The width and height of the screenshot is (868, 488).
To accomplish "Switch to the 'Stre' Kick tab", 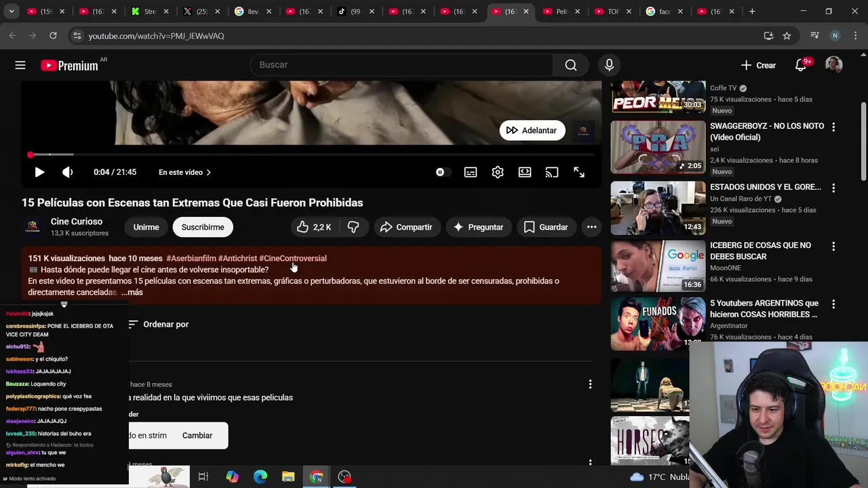I will click(149, 12).
